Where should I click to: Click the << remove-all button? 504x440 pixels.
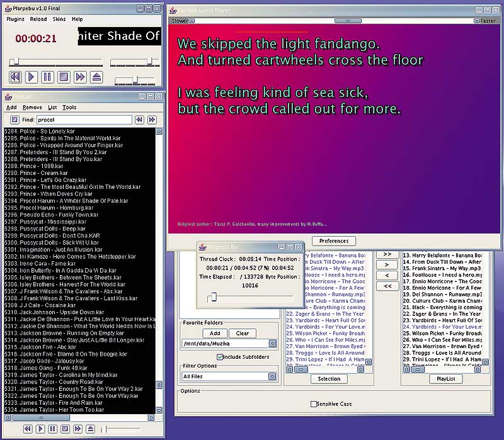point(387,286)
